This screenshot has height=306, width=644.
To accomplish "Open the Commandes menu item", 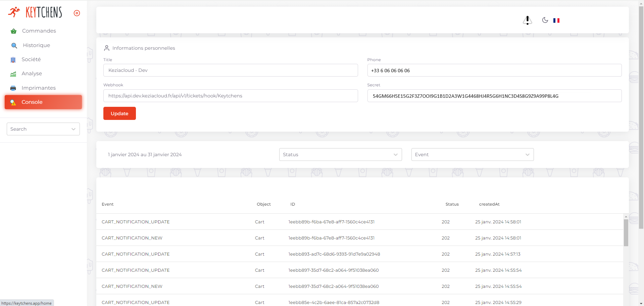I will [x=39, y=31].
